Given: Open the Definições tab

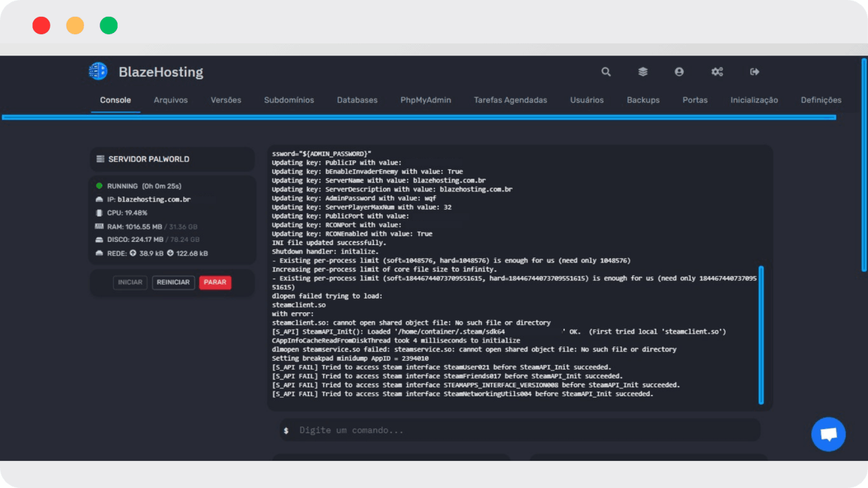Looking at the screenshot, I should pos(821,100).
